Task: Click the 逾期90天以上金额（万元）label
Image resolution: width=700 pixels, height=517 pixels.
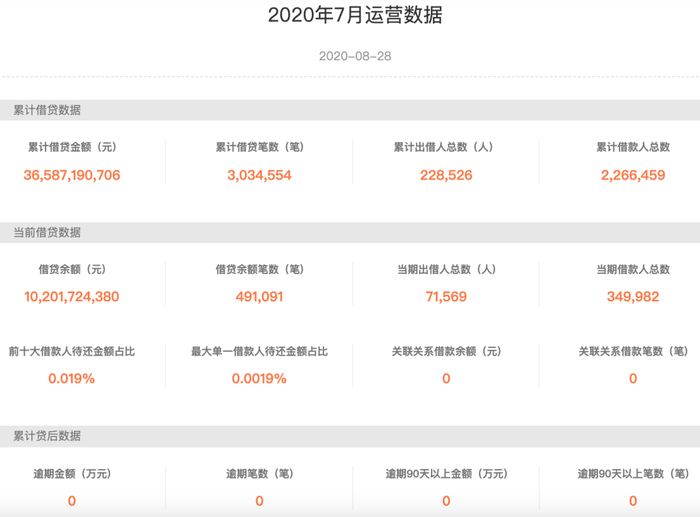Action: 446,474
